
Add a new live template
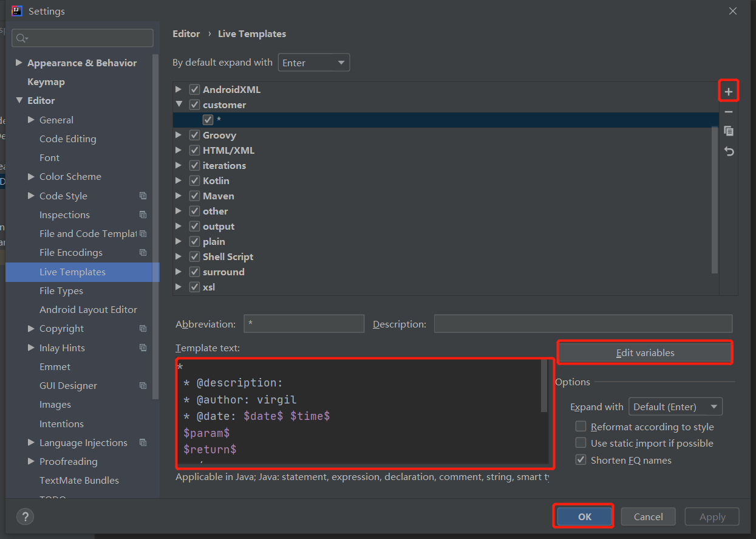pos(728,90)
